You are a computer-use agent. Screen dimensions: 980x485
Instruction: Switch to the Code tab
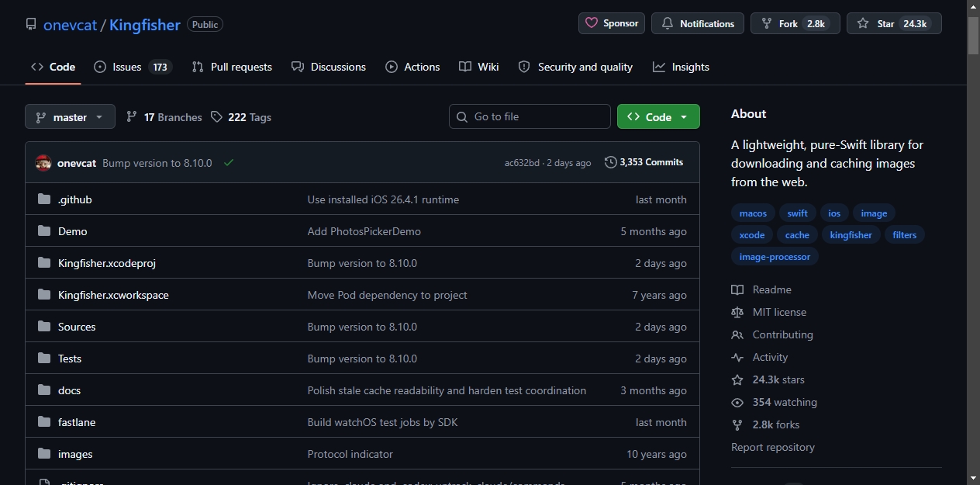(53, 67)
